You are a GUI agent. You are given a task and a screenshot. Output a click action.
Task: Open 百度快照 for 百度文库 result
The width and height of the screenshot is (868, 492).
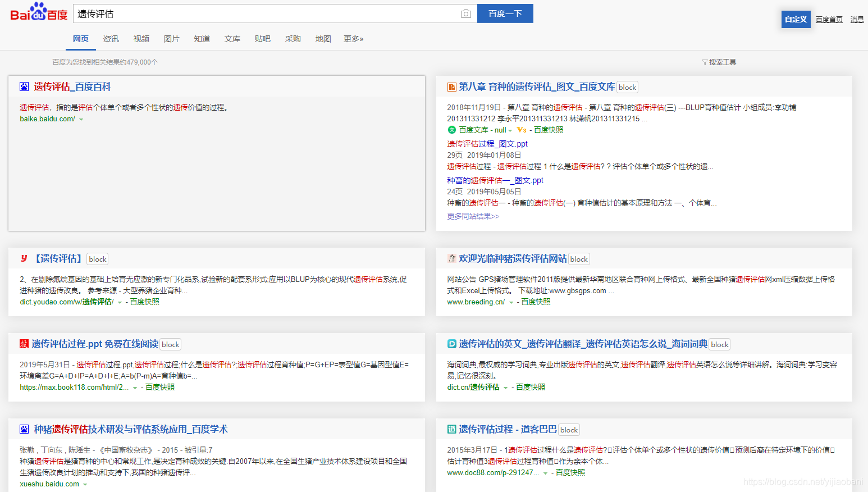click(x=549, y=130)
